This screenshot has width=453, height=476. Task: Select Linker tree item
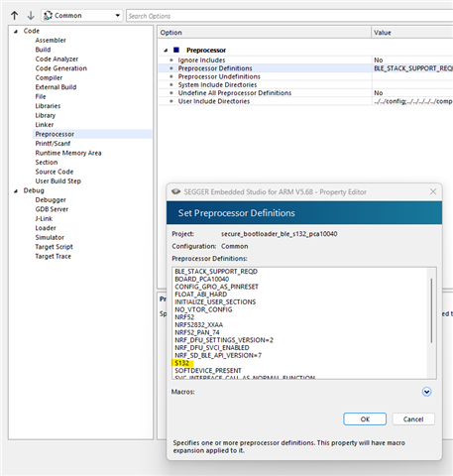(45, 125)
